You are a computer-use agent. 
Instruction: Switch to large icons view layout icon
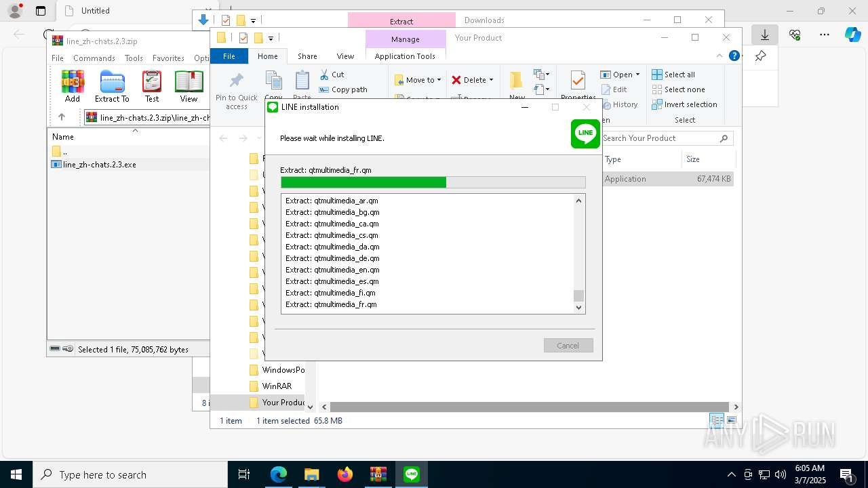[731, 420]
